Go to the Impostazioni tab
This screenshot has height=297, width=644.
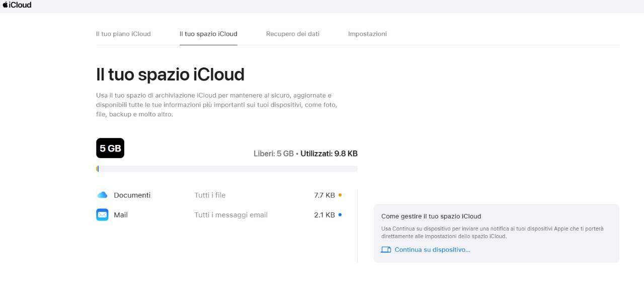[367, 34]
